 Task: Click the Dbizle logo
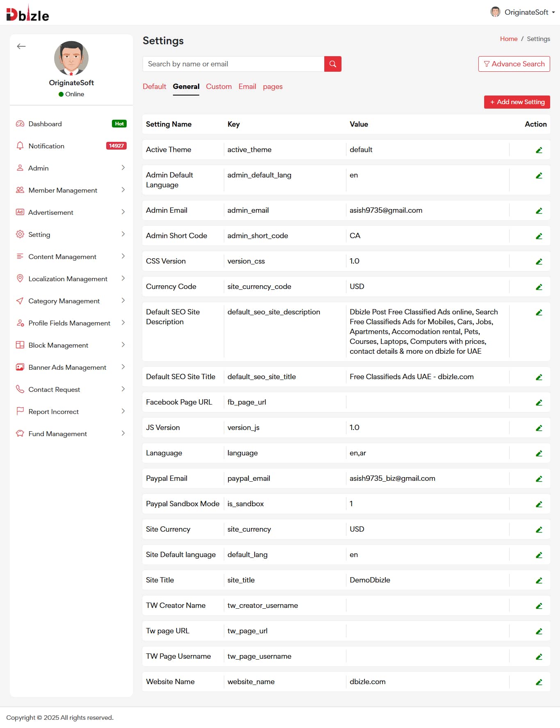(x=28, y=14)
